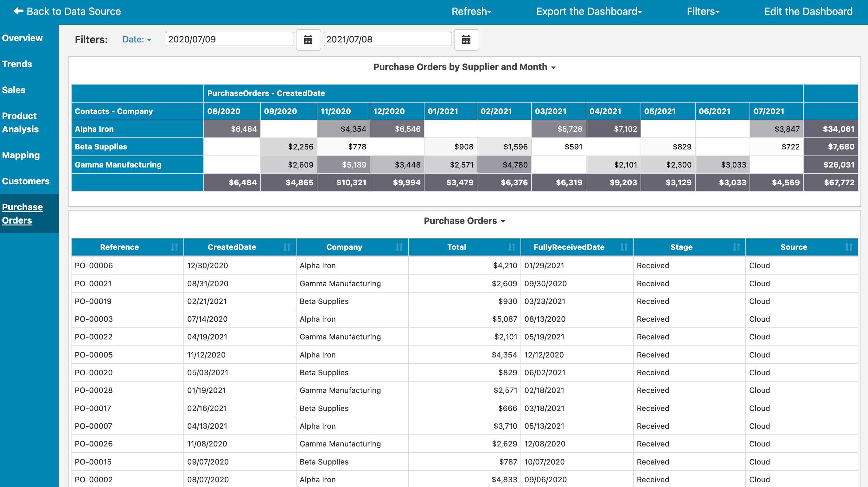The height and width of the screenshot is (487, 868).
Task: Open the Product Analysis page
Action: 20,122
